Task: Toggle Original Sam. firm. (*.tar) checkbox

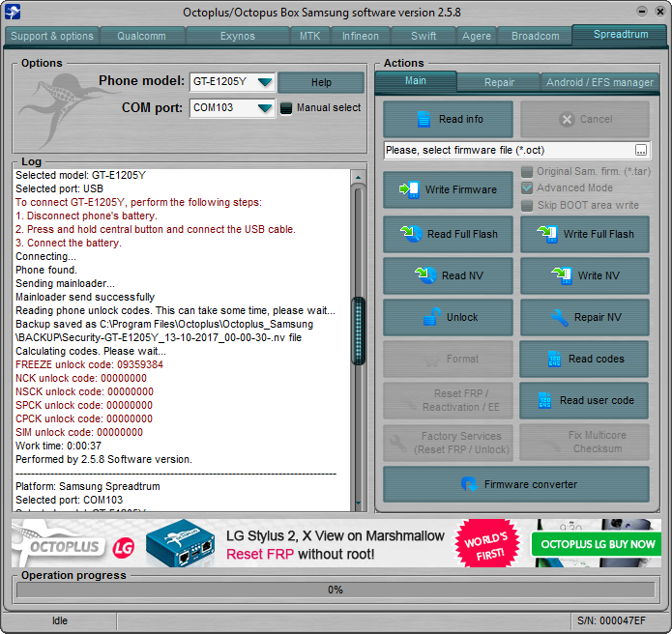Action: (x=527, y=172)
